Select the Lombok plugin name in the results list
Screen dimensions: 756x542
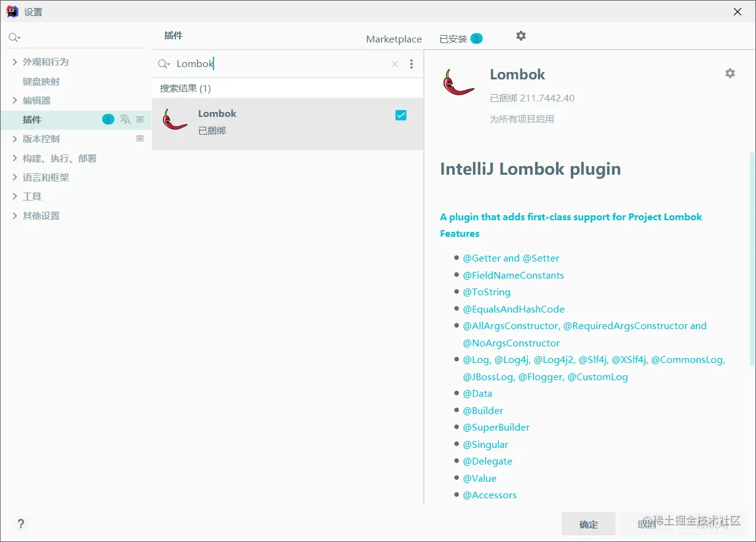pyautogui.click(x=217, y=113)
